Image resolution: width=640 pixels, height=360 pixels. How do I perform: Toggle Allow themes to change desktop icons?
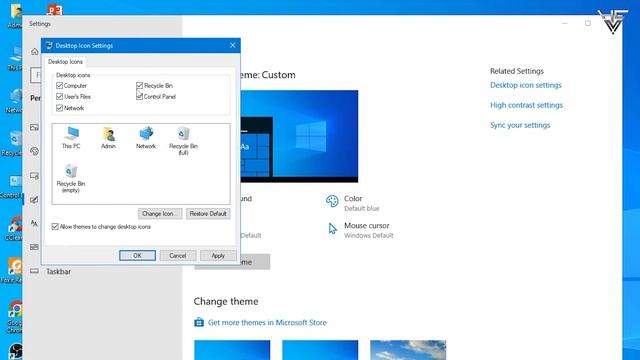pos(55,227)
